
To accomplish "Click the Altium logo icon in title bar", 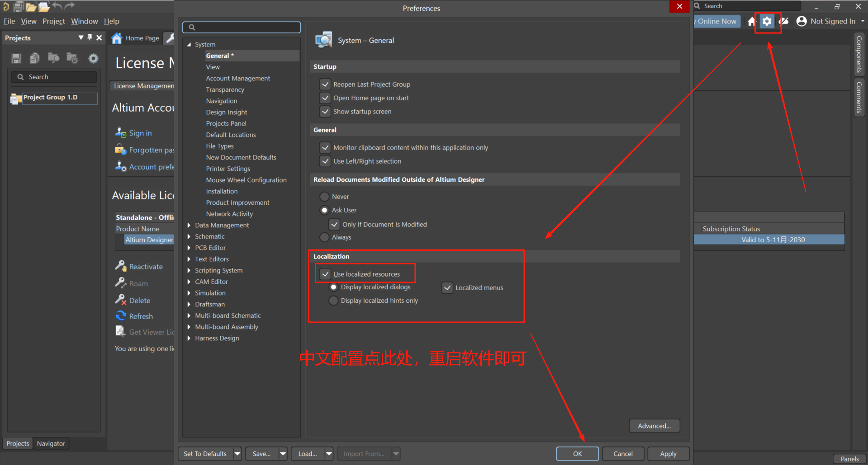I will [6, 6].
